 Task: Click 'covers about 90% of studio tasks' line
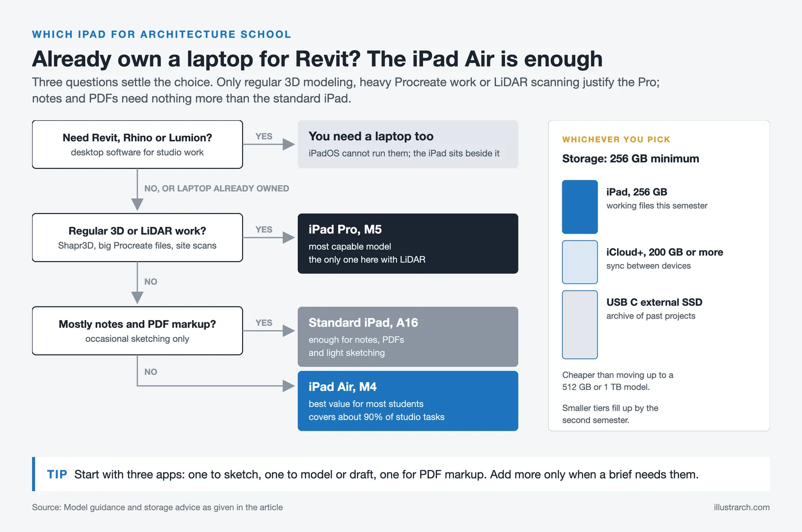click(376, 417)
